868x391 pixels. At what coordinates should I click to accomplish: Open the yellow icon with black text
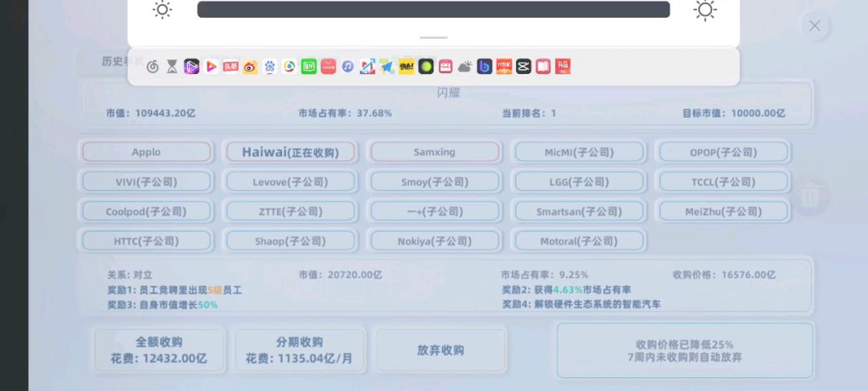(407, 67)
